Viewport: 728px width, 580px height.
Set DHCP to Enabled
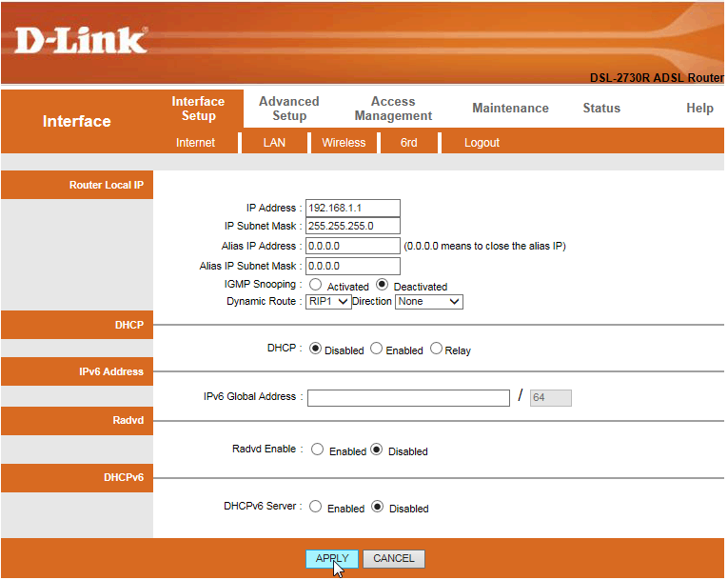[377, 349]
